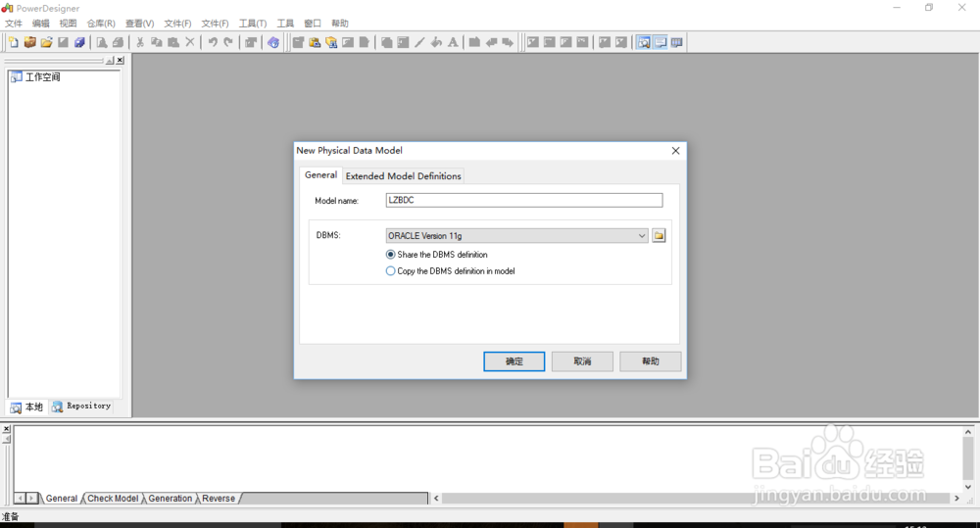Image resolution: width=980 pixels, height=528 pixels.
Task: Switch to the Repository browser tab
Action: click(81, 407)
